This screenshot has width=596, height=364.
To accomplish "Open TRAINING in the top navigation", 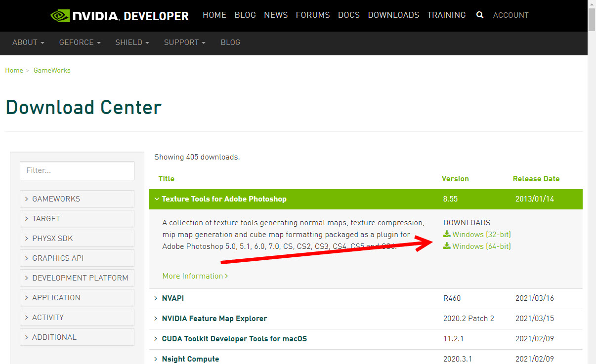I will (446, 15).
